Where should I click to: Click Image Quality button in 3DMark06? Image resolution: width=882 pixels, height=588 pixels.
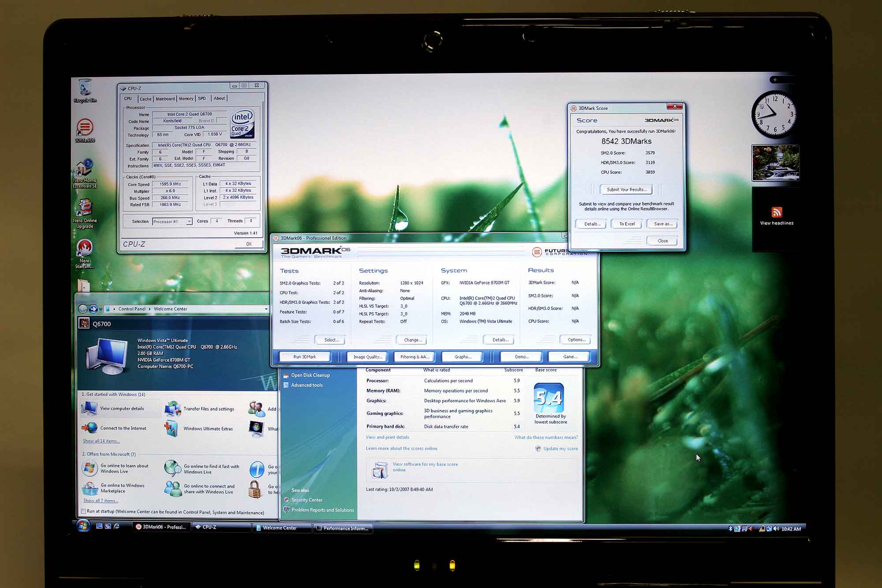[367, 357]
